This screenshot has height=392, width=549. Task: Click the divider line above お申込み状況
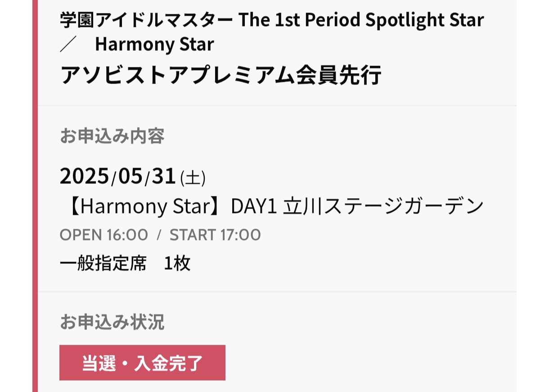click(x=277, y=291)
